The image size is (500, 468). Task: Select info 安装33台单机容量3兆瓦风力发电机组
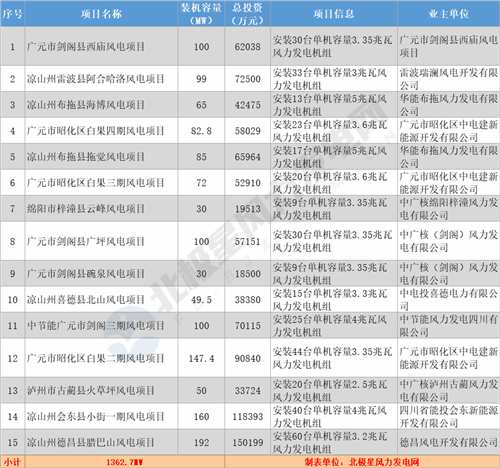pos(330,79)
